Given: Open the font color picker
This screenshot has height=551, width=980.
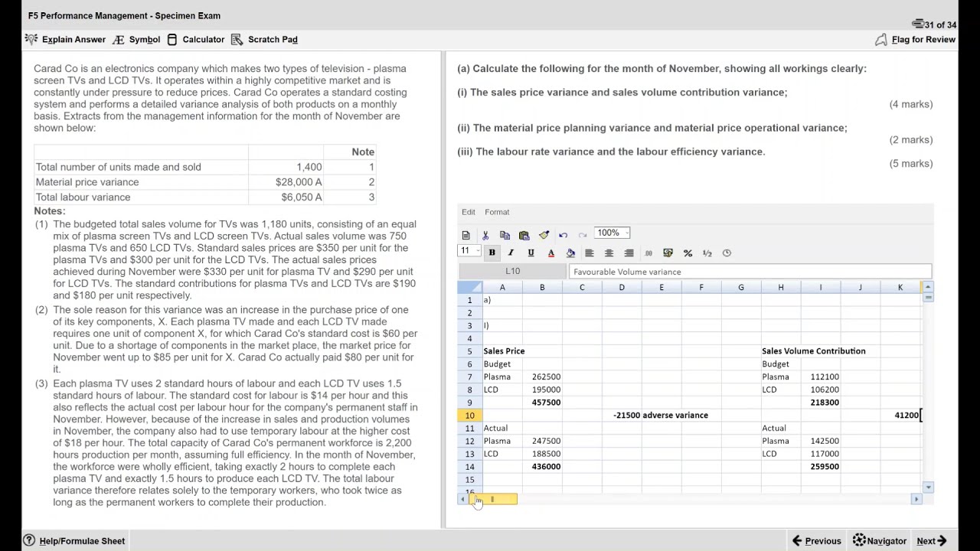Looking at the screenshot, I should (550, 253).
